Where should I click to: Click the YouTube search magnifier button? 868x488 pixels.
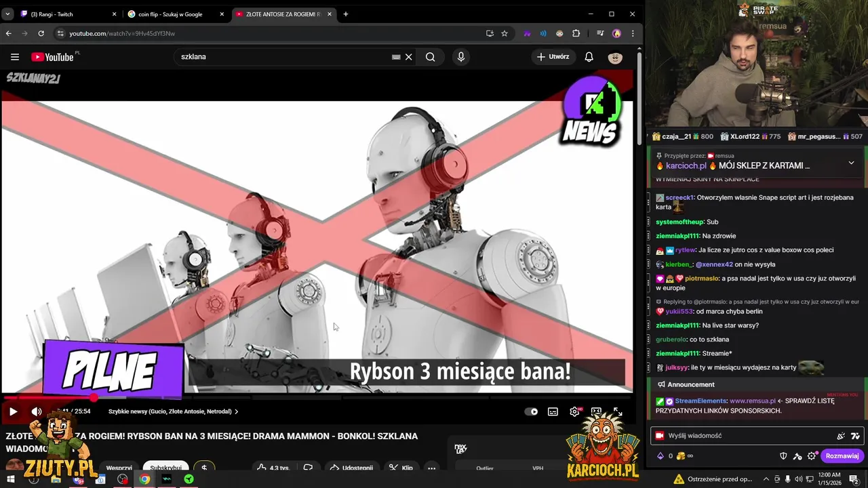(430, 57)
